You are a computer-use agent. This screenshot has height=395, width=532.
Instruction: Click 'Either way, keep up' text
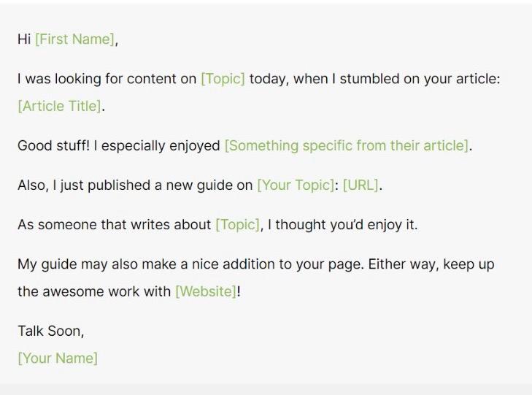point(431,264)
